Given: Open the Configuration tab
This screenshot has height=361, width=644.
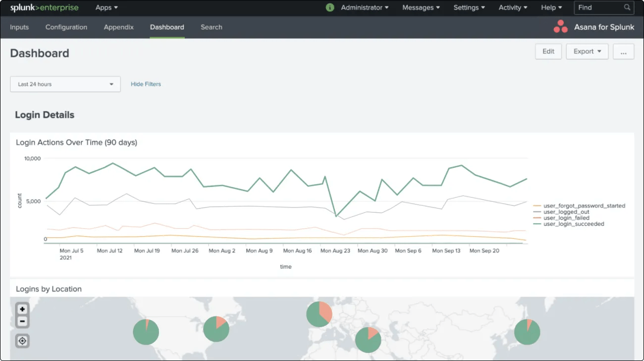Looking at the screenshot, I should (x=66, y=27).
